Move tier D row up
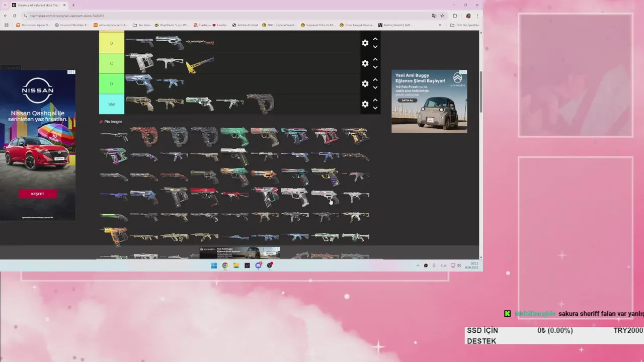Screen dimensions: 644x362 click(x=375, y=79)
